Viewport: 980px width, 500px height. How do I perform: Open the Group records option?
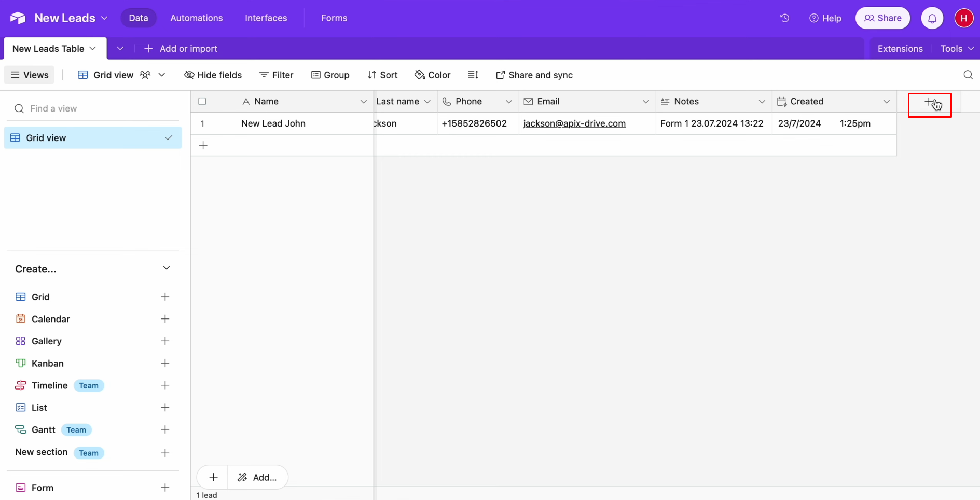[330, 75]
